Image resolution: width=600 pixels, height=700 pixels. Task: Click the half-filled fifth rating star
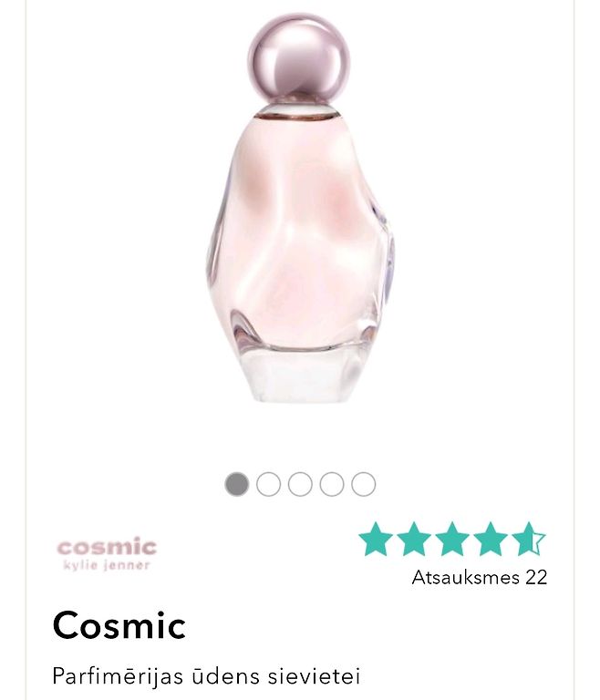pos(529,539)
